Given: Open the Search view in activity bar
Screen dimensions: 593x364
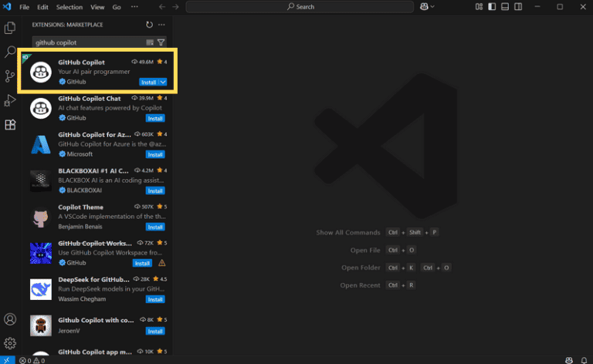Looking at the screenshot, I should click(x=10, y=52).
